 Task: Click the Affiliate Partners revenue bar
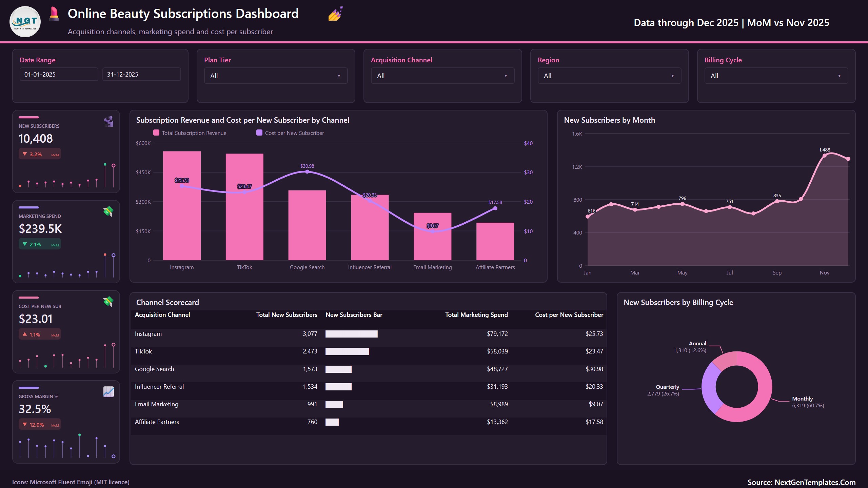click(495, 241)
